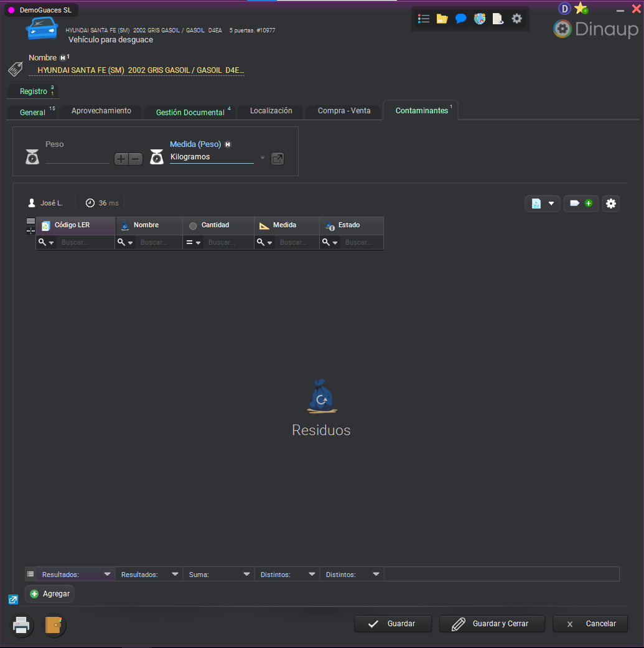The height and width of the screenshot is (648, 644).
Task: Open the Suma footer dropdown under Cantidad
Action: click(246, 575)
